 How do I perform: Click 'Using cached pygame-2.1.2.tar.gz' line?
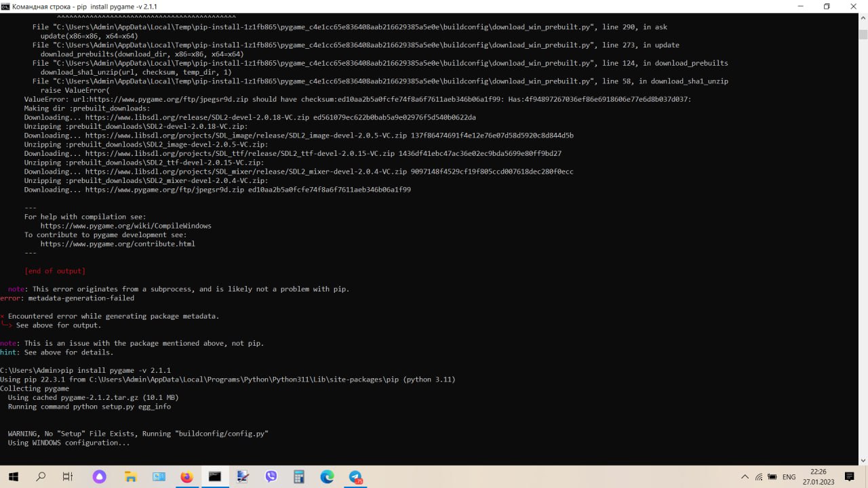pyautogui.click(x=94, y=398)
